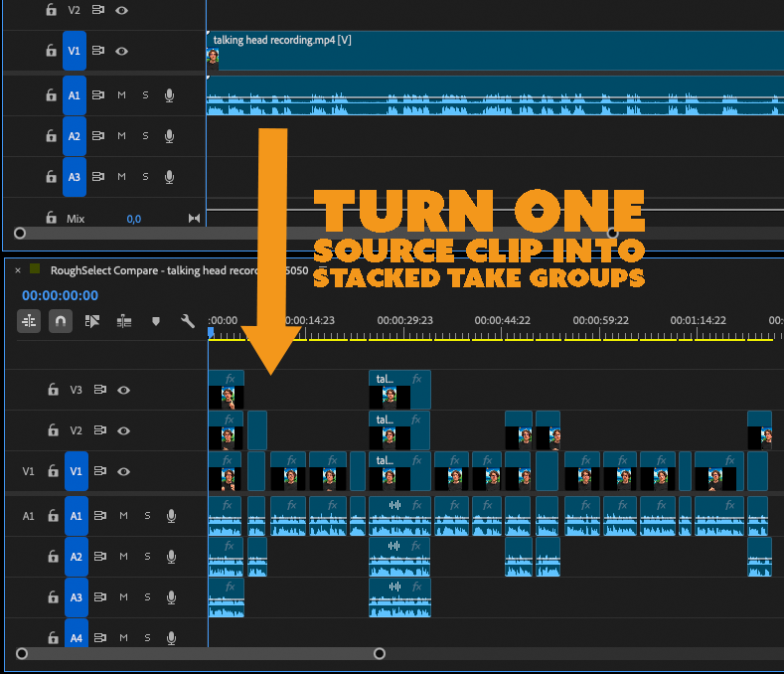Toggle the magnet Snap button in lower timeline
The width and height of the screenshot is (784, 674).
[x=61, y=321]
